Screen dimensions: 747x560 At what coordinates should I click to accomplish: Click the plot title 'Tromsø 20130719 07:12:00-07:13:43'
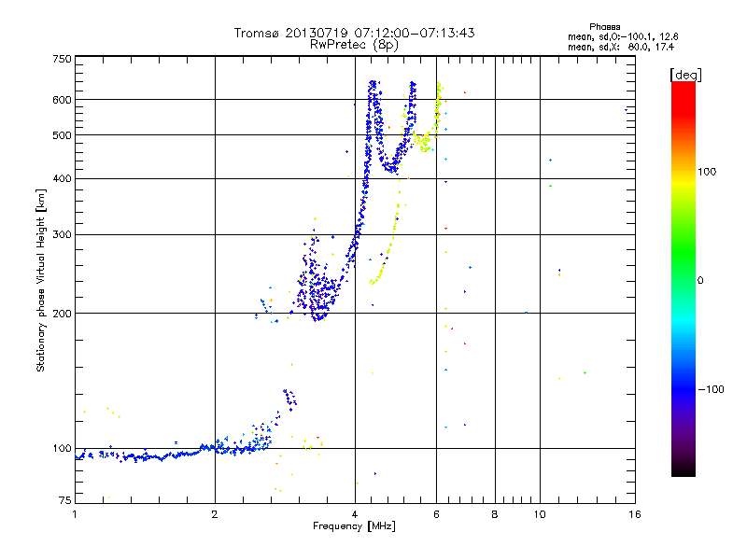[354, 33]
